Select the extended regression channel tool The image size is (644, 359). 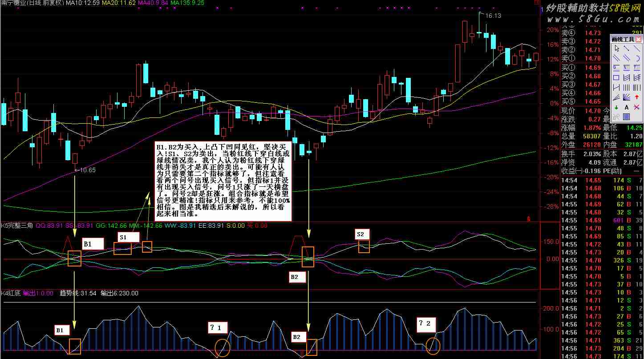pyautogui.click(x=636, y=77)
